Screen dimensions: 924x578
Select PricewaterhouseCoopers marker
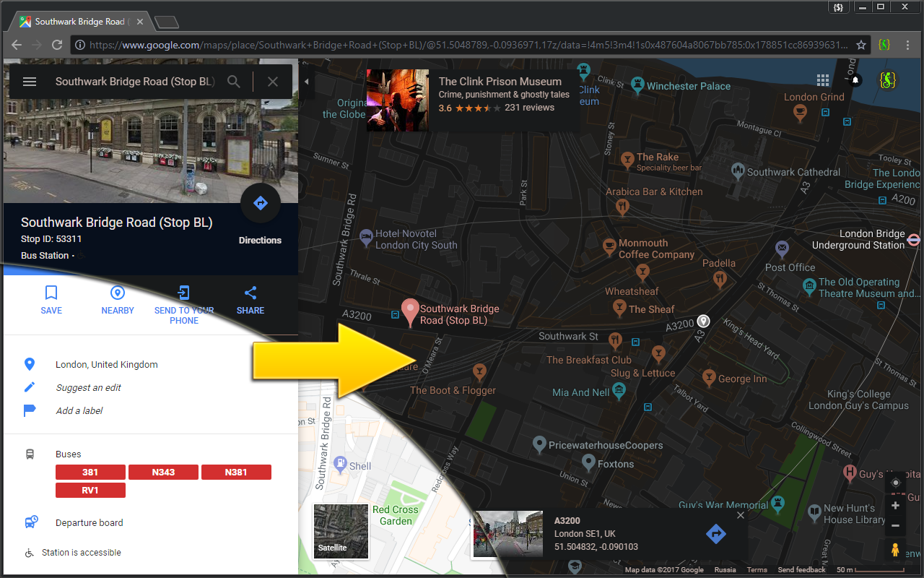(539, 443)
